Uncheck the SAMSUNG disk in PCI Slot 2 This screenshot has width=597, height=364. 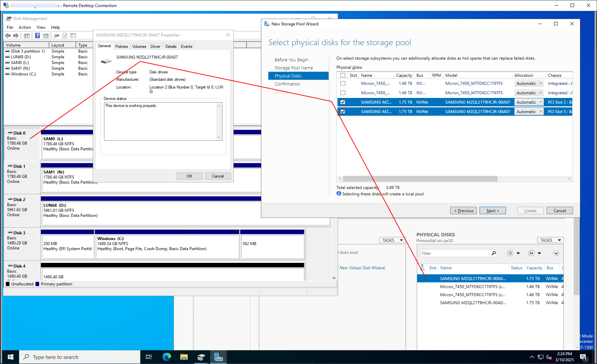coord(343,102)
